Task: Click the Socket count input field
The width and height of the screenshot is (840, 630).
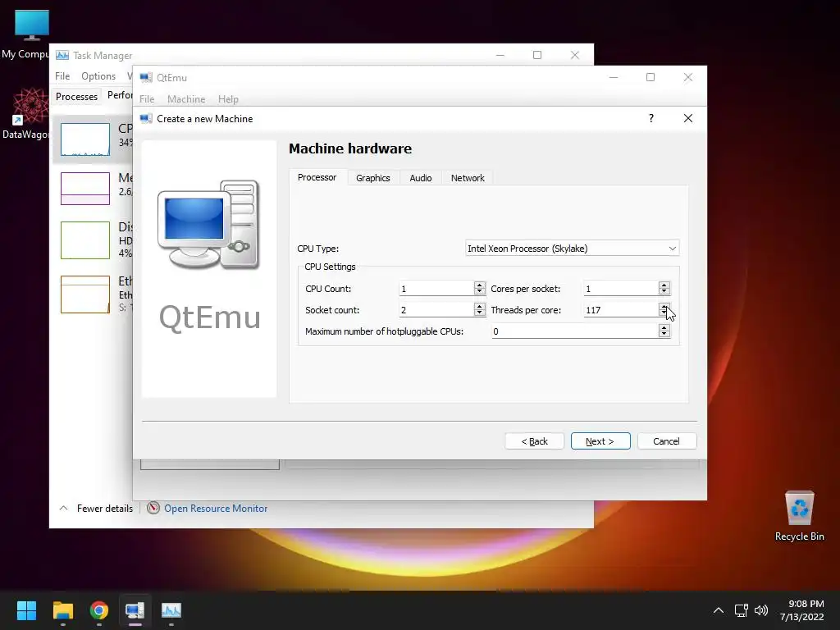Action: [436, 310]
